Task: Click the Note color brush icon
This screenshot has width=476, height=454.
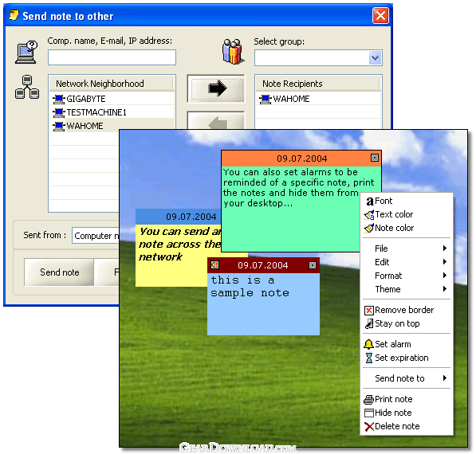Action: (x=369, y=228)
